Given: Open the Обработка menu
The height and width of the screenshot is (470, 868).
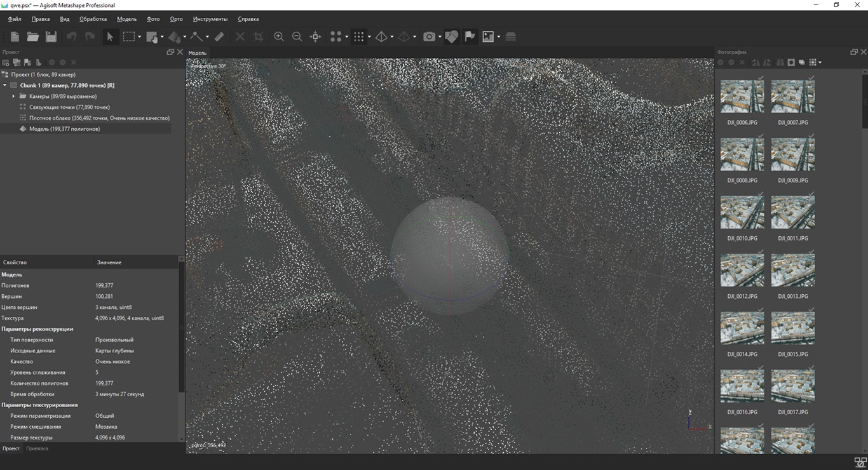Looking at the screenshot, I should pos(92,18).
